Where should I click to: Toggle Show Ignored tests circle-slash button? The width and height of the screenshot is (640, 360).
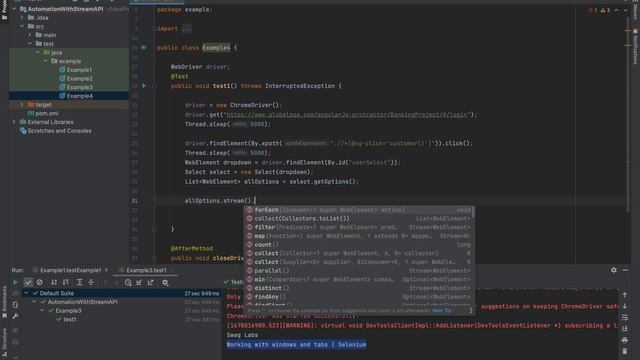tap(40, 282)
